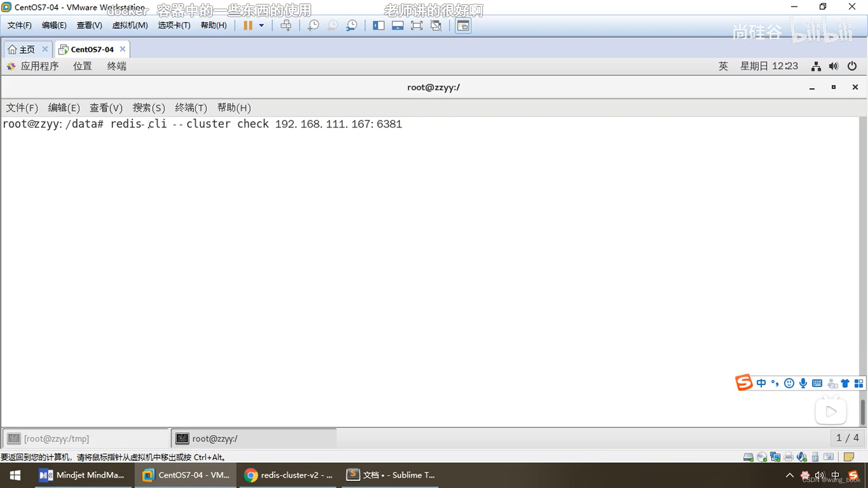Take a VM snapshot with the clock-plus icon
The image size is (868, 488).
coord(313,25)
